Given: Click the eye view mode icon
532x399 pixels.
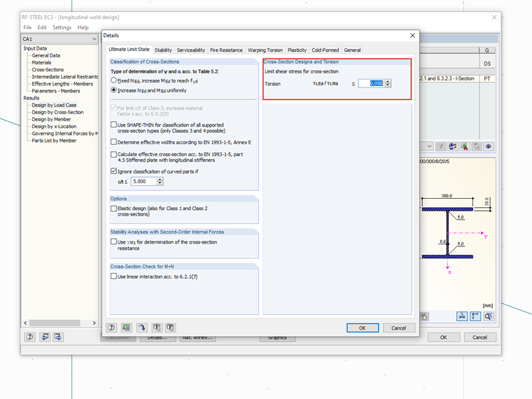Looking at the screenshot, I should click(x=488, y=146).
